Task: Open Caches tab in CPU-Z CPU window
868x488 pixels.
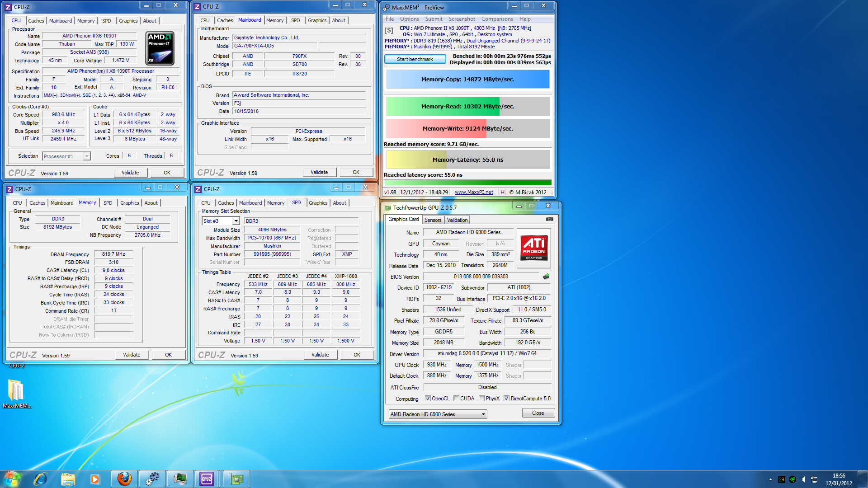Action: click(x=36, y=21)
